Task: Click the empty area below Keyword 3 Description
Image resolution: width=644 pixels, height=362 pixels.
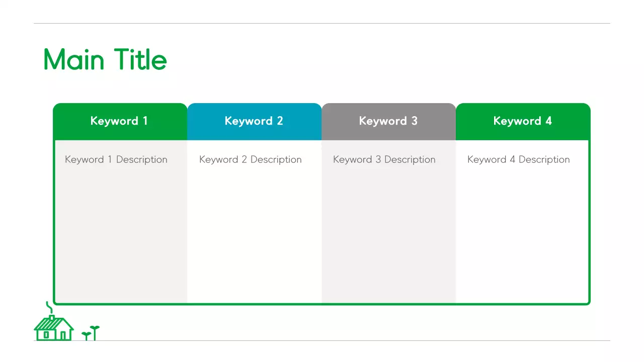Action: 388,231
